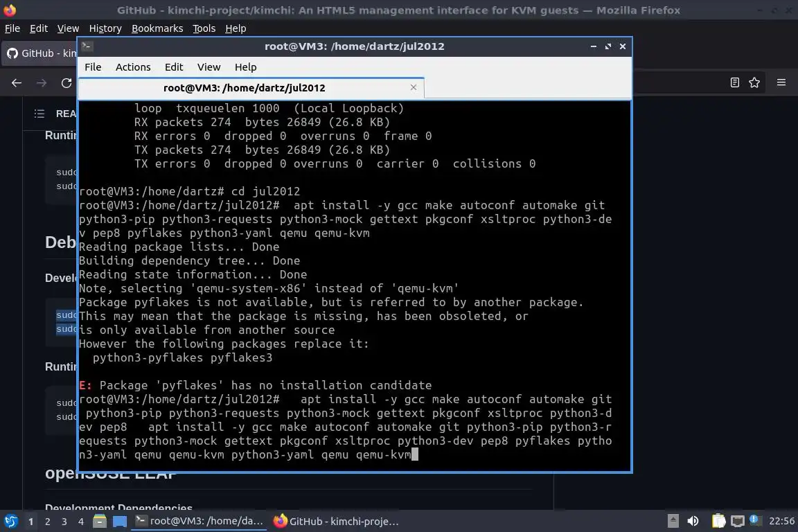Open Firefox History menu
798x532 pixels.
(105, 28)
